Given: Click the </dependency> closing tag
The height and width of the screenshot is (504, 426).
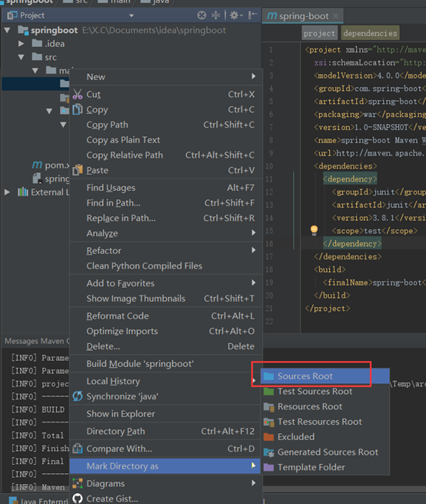Looking at the screenshot, I should pyautogui.click(x=352, y=244).
